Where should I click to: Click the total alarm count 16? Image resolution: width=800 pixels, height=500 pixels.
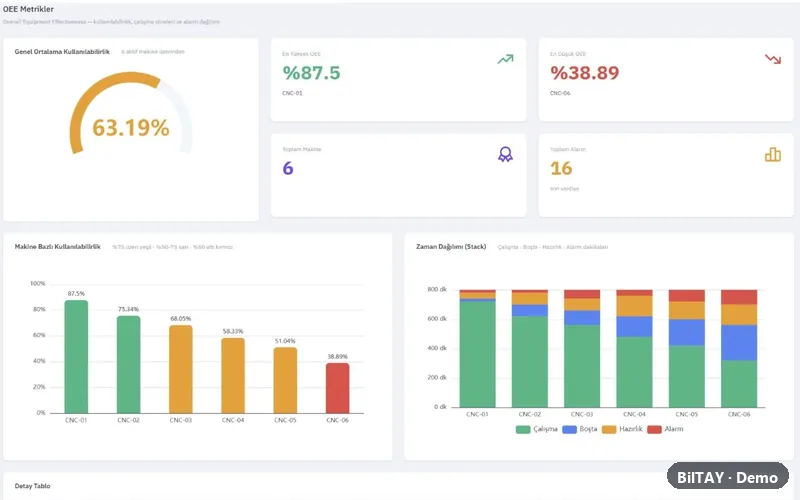[x=561, y=168]
